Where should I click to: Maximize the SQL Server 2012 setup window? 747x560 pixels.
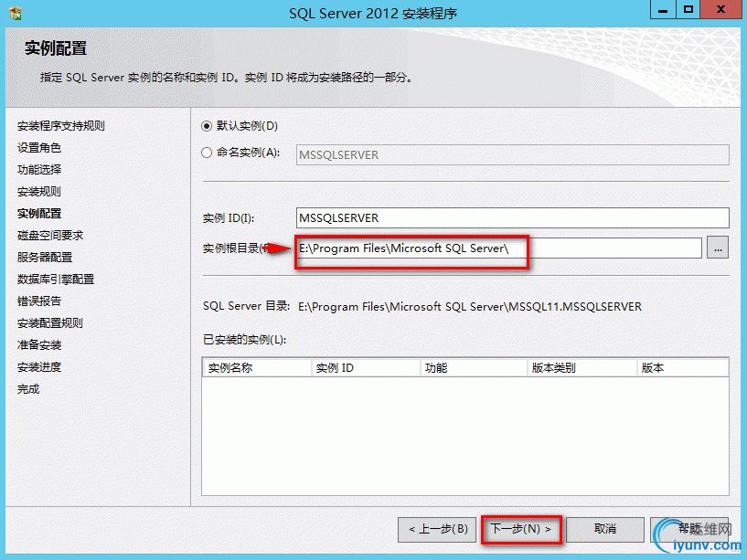[688, 10]
